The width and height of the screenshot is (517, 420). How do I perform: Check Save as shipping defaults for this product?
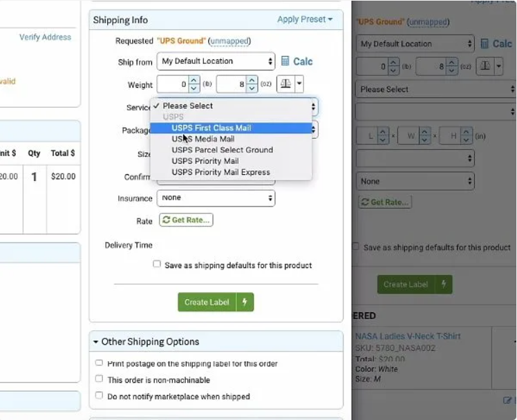point(157,264)
